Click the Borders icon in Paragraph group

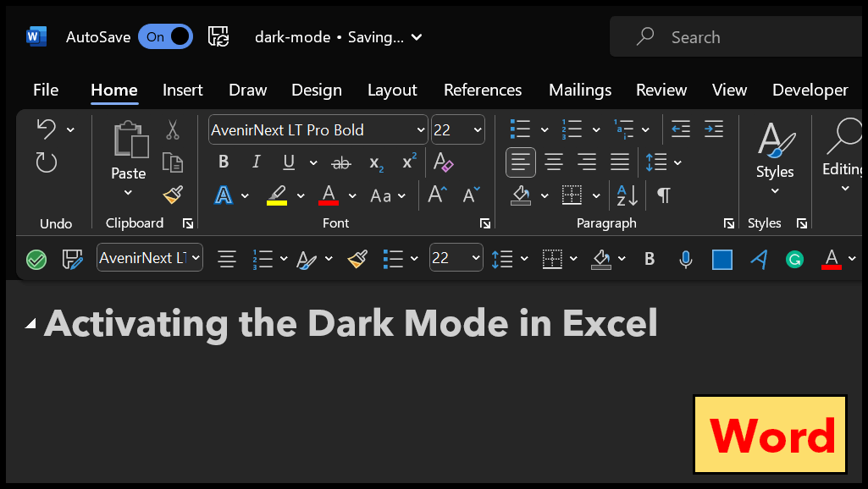(572, 195)
